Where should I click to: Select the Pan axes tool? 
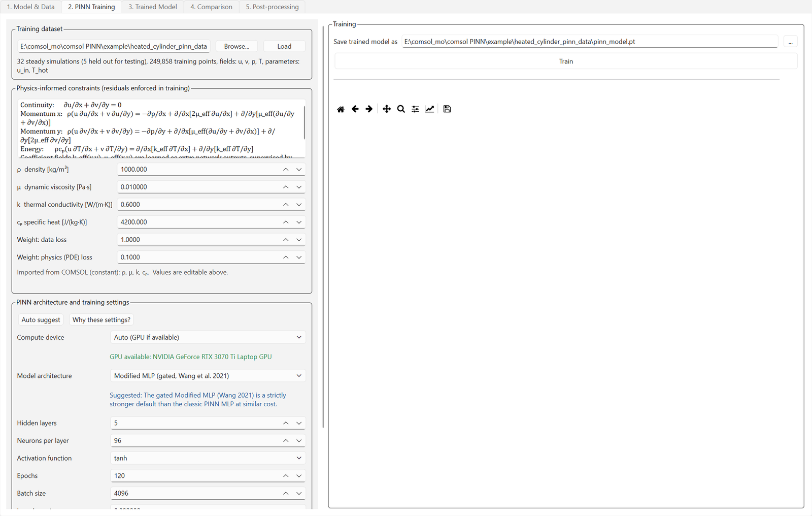click(387, 109)
